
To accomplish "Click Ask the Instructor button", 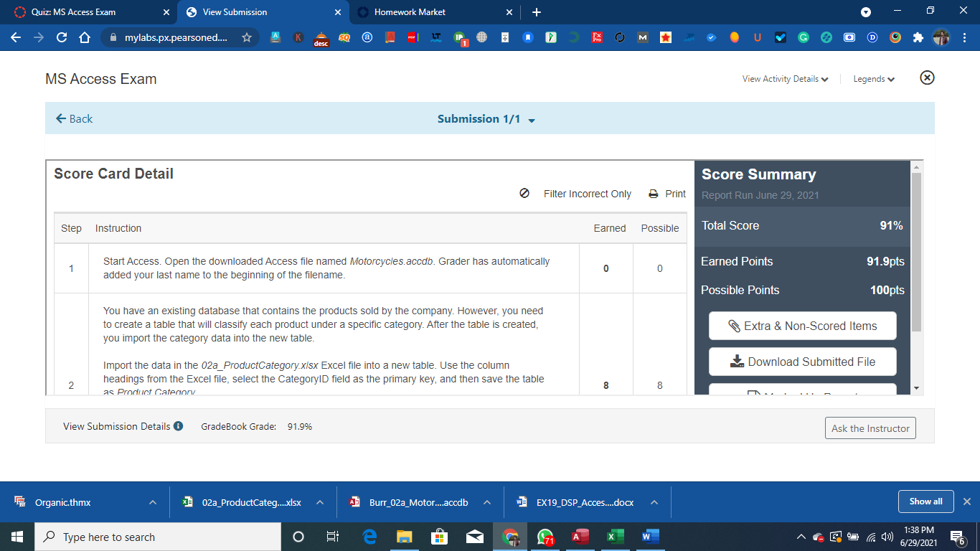I will pyautogui.click(x=870, y=428).
